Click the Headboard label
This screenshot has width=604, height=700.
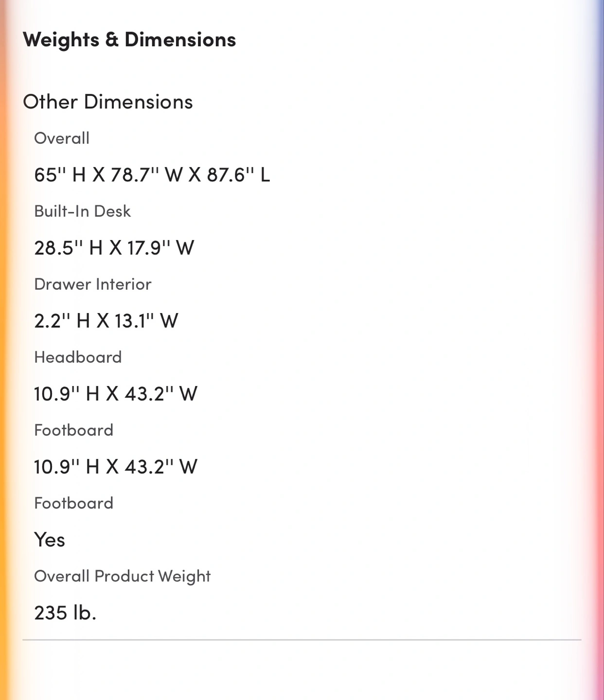pyautogui.click(x=78, y=357)
